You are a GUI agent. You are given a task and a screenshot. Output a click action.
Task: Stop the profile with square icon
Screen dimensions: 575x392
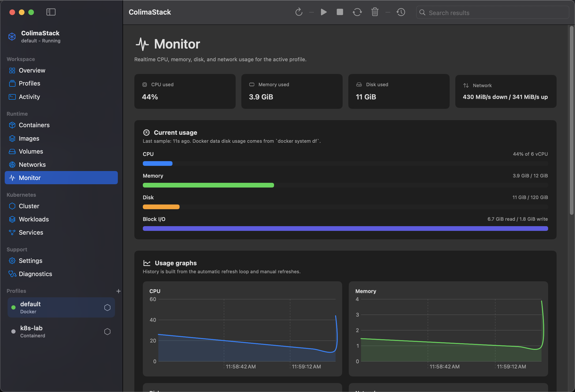tap(340, 12)
